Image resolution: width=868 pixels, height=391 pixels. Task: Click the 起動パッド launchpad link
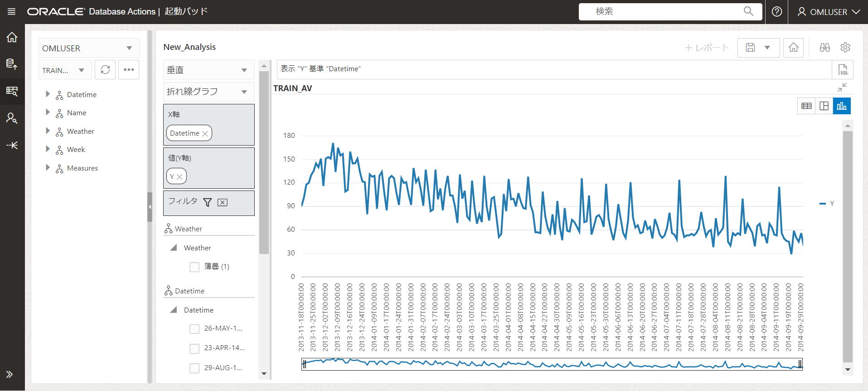186,11
